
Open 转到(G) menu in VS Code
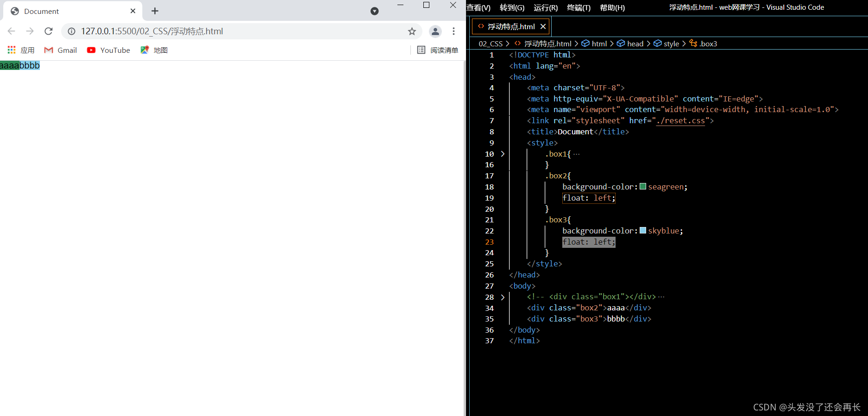coord(512,7)
